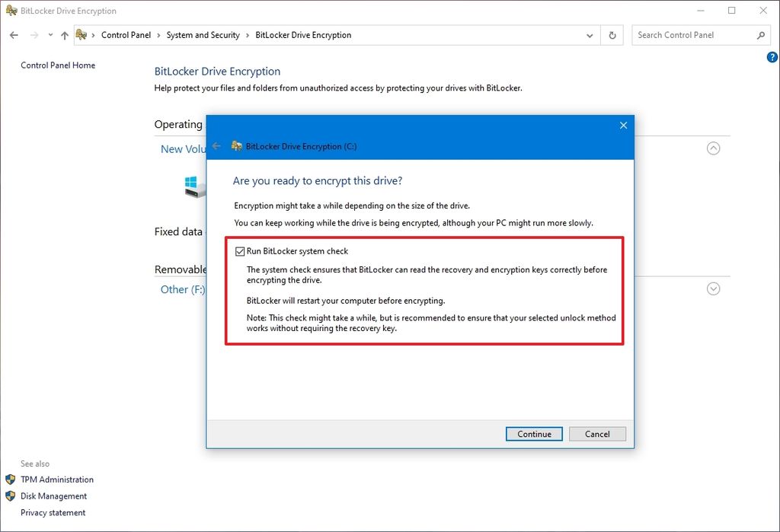The height and width of the screenshot is (532, 780).
Task: Select Control Panel in the breadcrumb
Action: [x=126, y=35]
